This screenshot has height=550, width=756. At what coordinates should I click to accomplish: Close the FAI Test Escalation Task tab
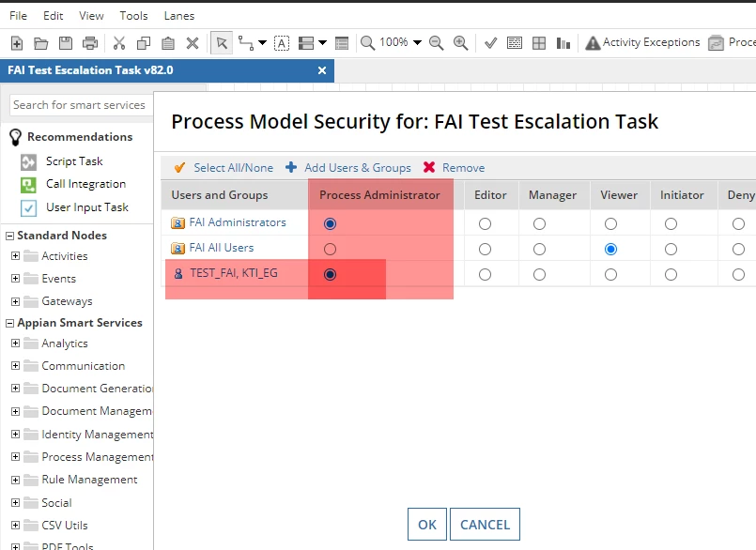pos(322,70)
